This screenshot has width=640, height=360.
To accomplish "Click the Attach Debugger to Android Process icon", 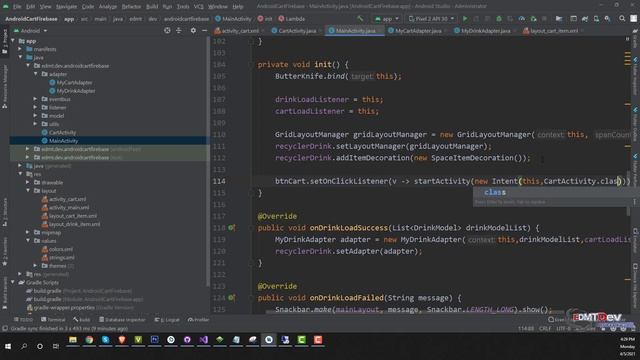I will [533, 19].
